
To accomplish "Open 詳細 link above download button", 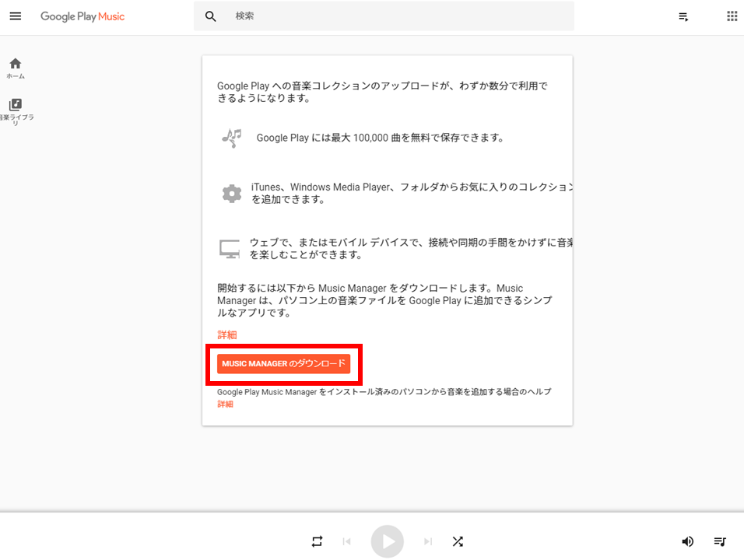I will [226, 334].
